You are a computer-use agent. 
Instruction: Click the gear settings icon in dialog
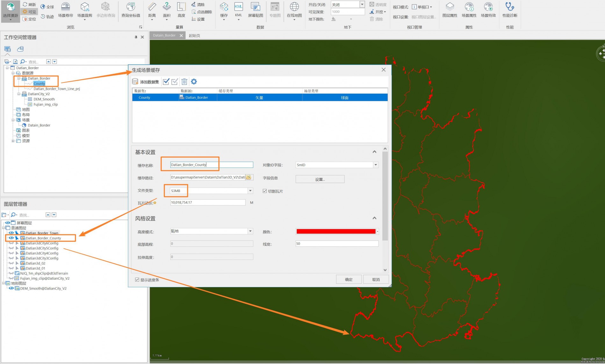(x=194, y=82)
